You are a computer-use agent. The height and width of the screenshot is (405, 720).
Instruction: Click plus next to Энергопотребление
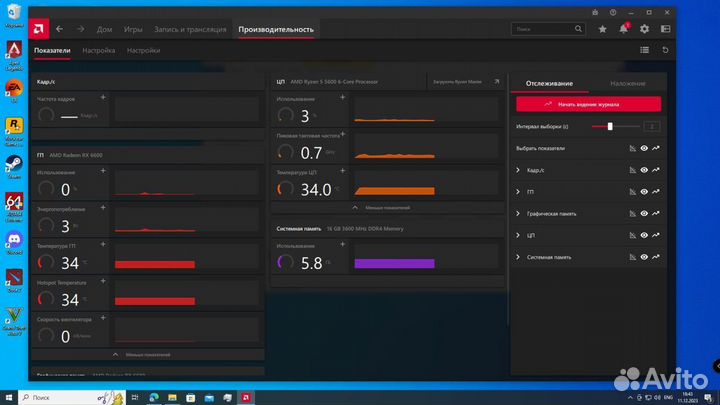103,208
